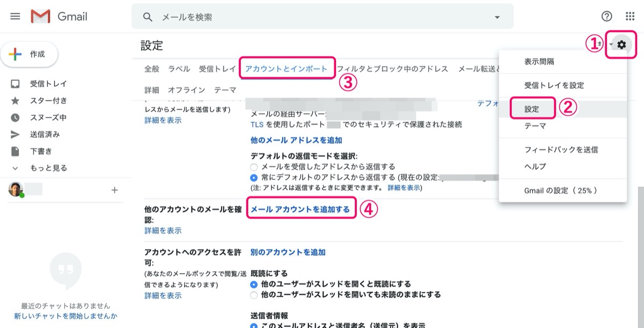Click the sent arrow icon in sidebar
Screen dimensions: 644x328
(x=15, y=134)
